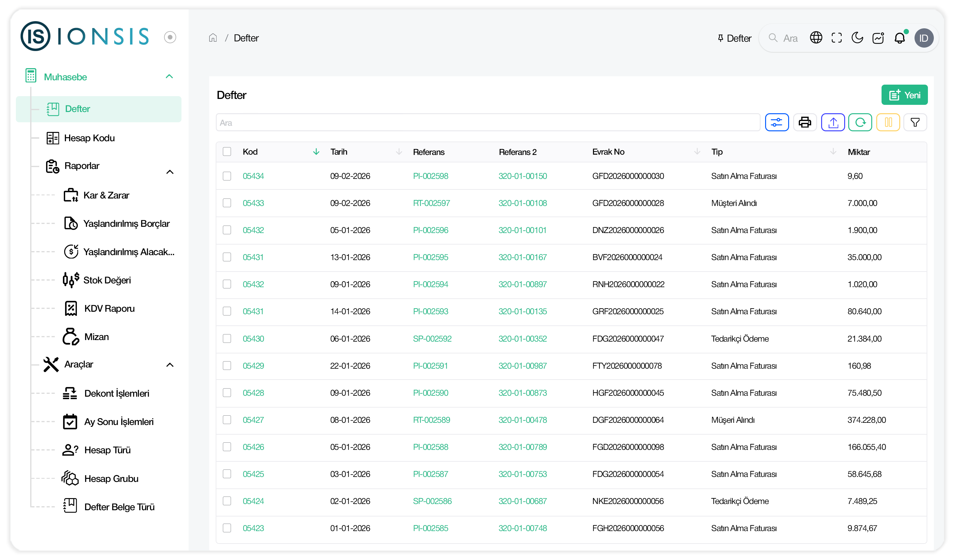The image size is (955, 560).
Task: Click the green refresh icon button
Action: click(860, 122)
